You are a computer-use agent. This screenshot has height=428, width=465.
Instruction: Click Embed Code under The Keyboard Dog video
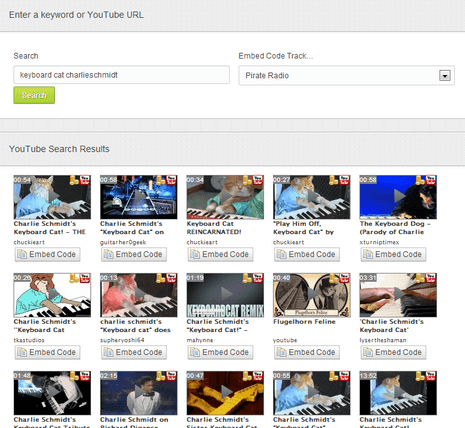393,254
